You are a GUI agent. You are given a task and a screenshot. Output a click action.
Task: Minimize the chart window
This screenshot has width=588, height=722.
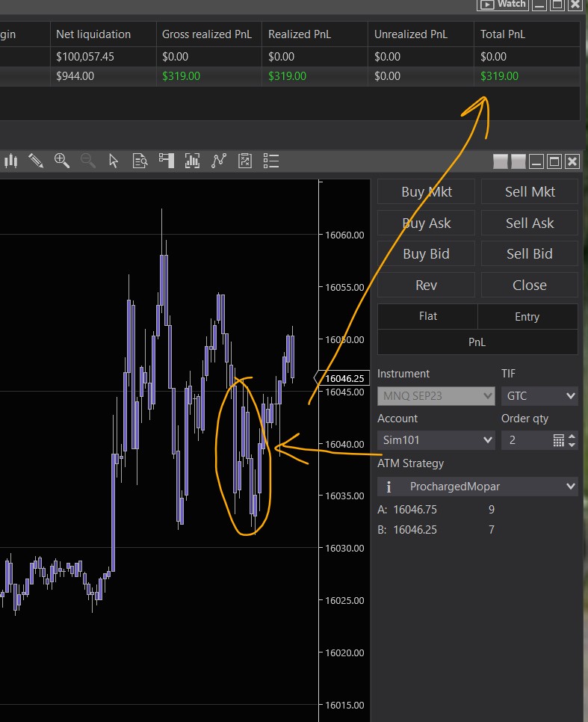tap(536, 161)
